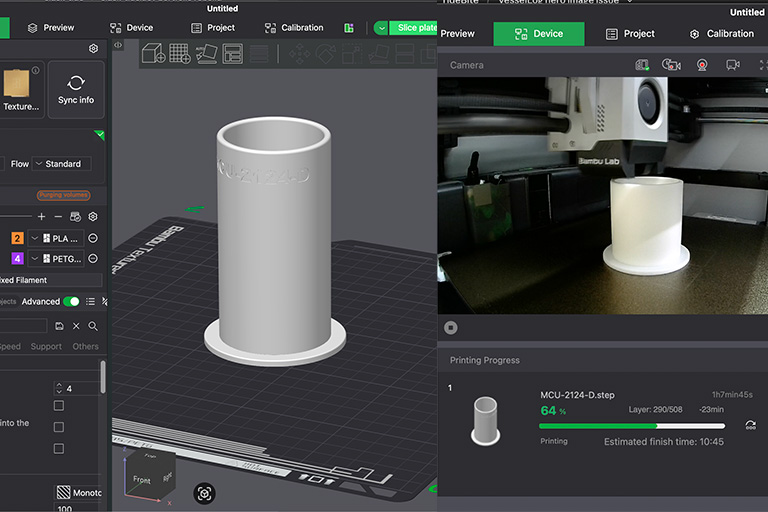Viewport: 768px width, 512px height.
Task: Click the camera stop button below video
Action: [x=451, y=328]
